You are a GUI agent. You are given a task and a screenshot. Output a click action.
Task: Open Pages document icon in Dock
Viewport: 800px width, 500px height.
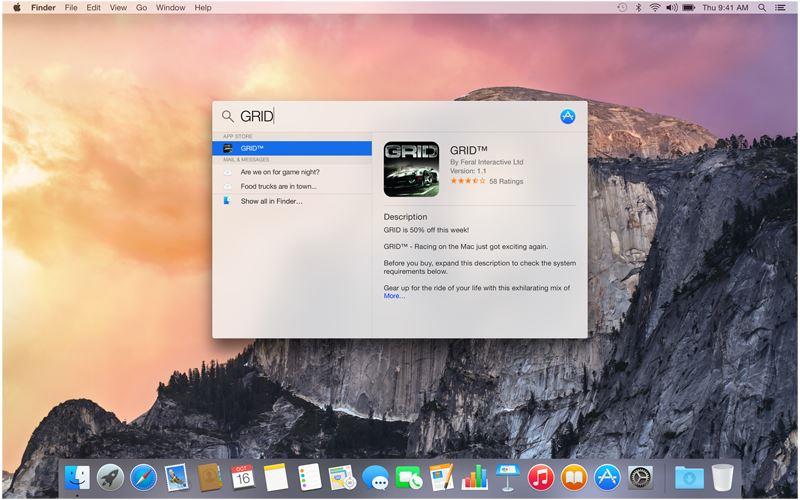click(x=441, y=478)
